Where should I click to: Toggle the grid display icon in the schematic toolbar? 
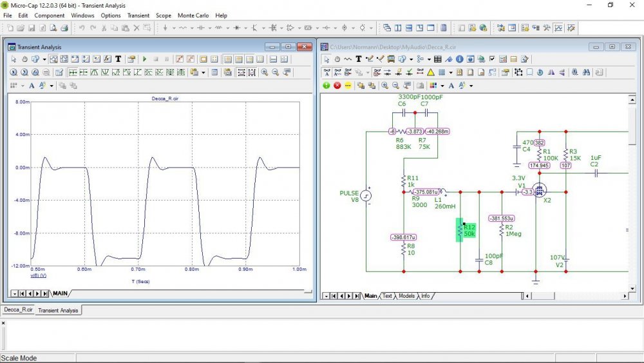point(441,72)
